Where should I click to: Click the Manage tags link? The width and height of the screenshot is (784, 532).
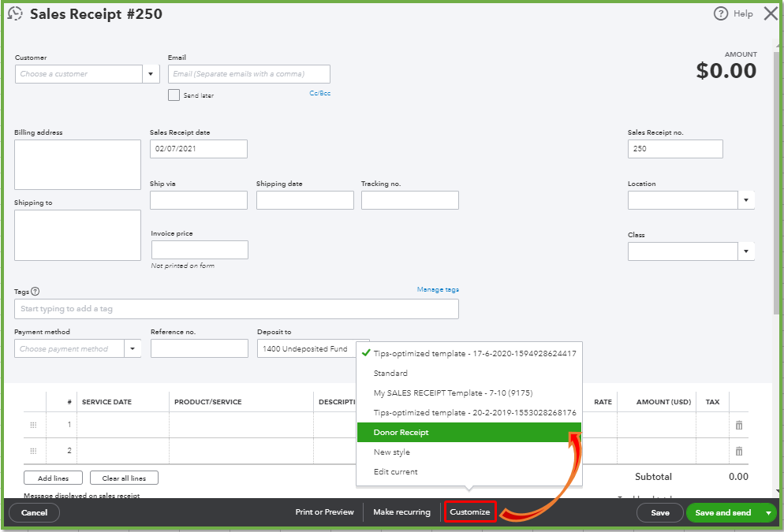pyautogui.click(x=438, y=290)
